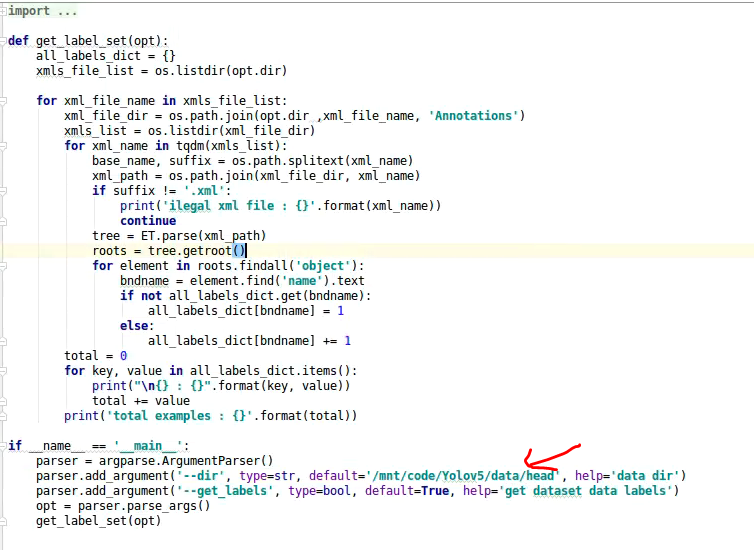This screenshot has width=754, height=550.
Task: Click the 'object' string in findall
Action: pyautogui.click(x=323, y=266)
